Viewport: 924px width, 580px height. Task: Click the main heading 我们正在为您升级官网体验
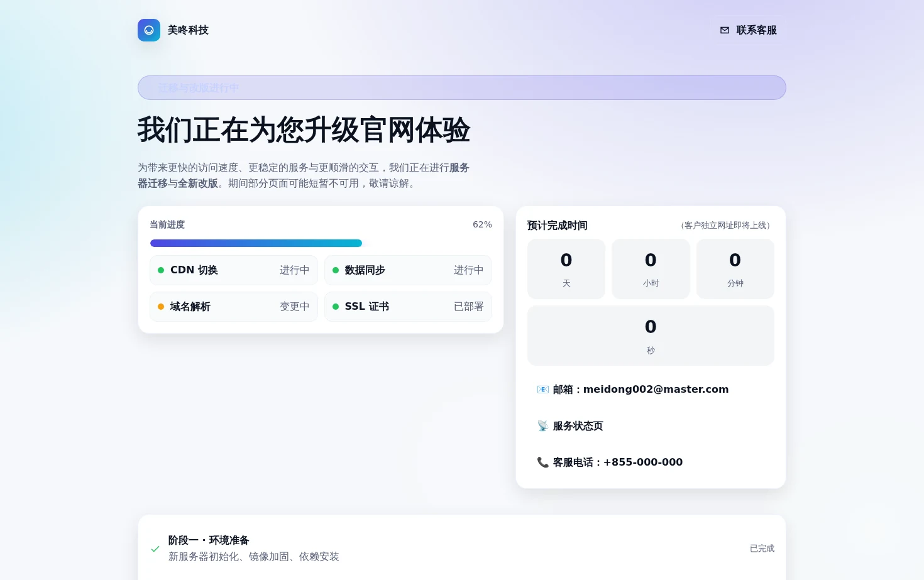(x=304, y=130)
